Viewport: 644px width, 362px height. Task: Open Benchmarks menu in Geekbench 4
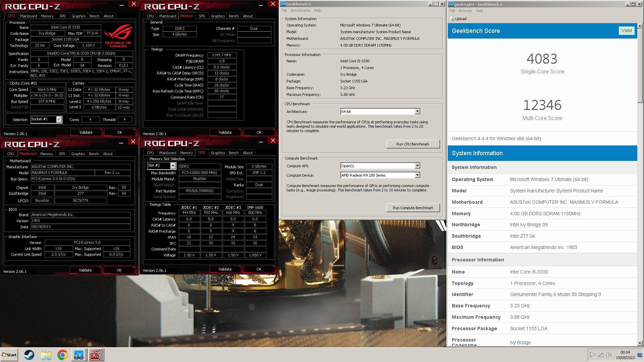(300, 10)
